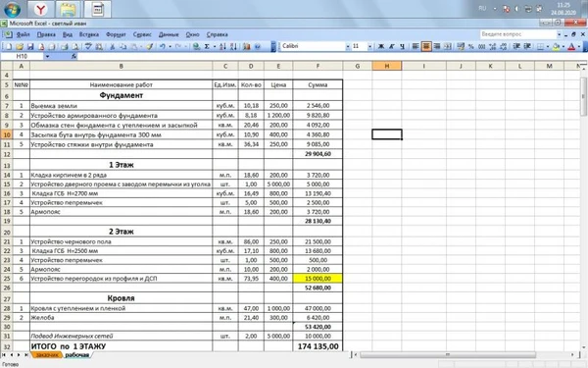Open the Borders dropdown arrow
The height and width of the screenshot is (368, 588).
coord(548,46)
